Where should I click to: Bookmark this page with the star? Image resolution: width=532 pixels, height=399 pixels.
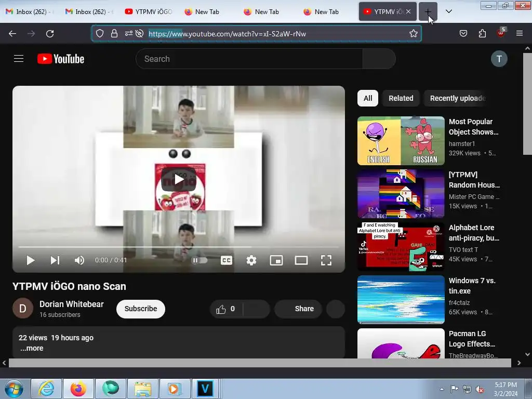(x=413, y=33)
